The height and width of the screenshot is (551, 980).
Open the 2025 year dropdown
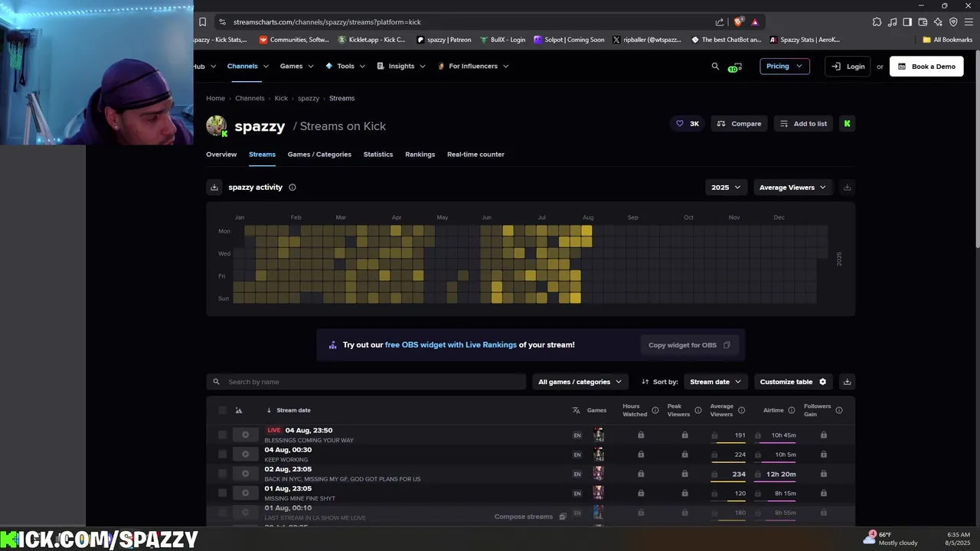[x=726, y=187]
